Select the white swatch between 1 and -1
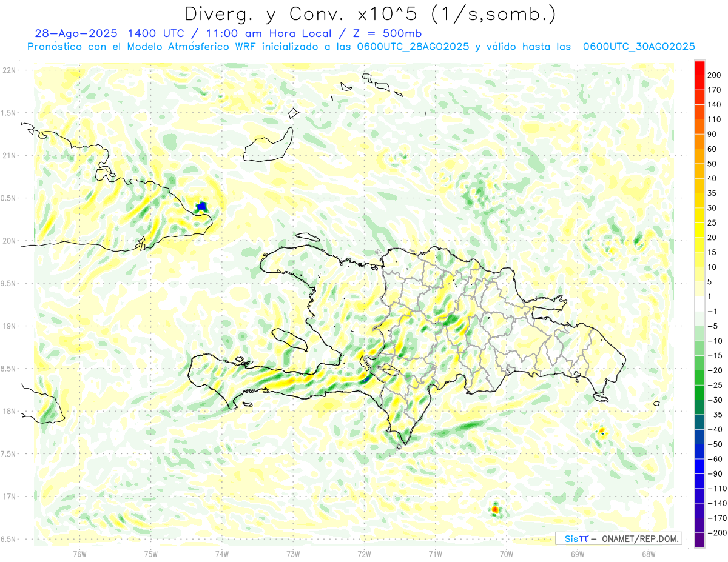This screenshot has height=562, width=728. (x=699, y=304)
